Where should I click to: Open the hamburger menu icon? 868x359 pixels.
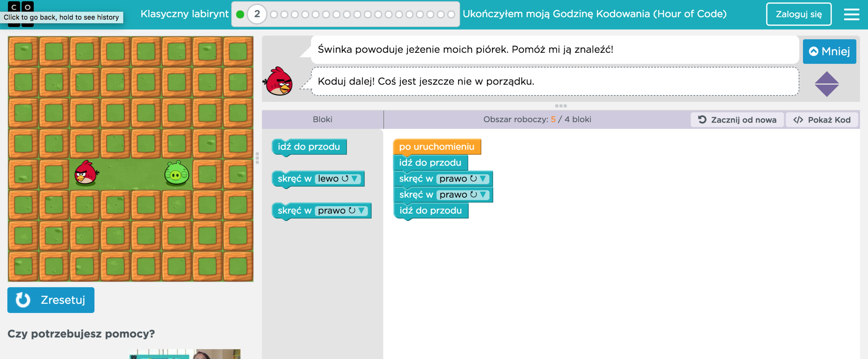pyautogui.click(x=851, y=14)
